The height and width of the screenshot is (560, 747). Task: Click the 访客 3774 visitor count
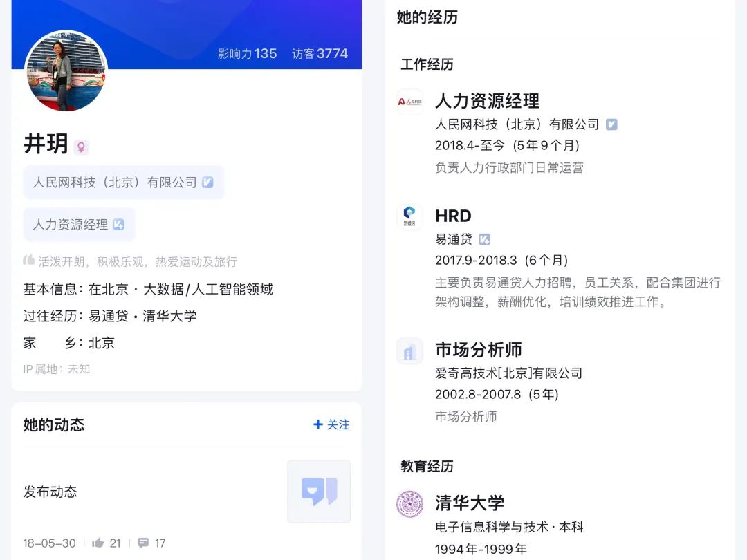tap(320, 53)
